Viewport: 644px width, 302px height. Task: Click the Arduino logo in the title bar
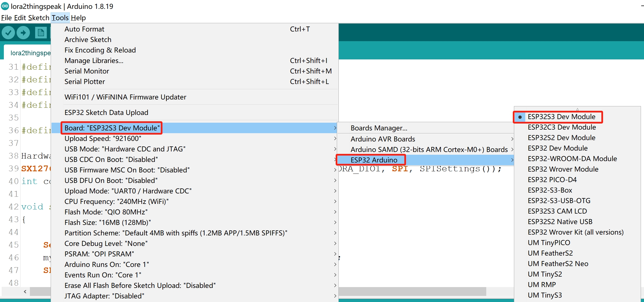click(5, 6)
